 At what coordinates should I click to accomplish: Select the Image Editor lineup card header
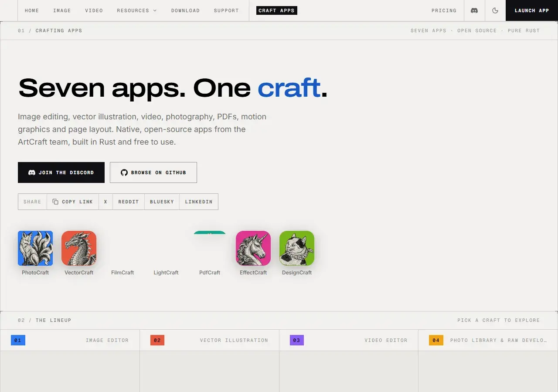coord(70,340)
